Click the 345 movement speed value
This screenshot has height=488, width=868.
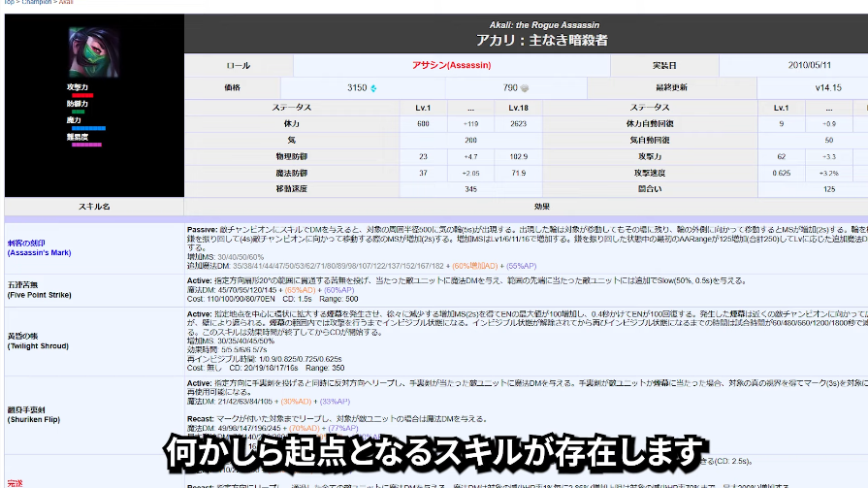pos(470,189)
